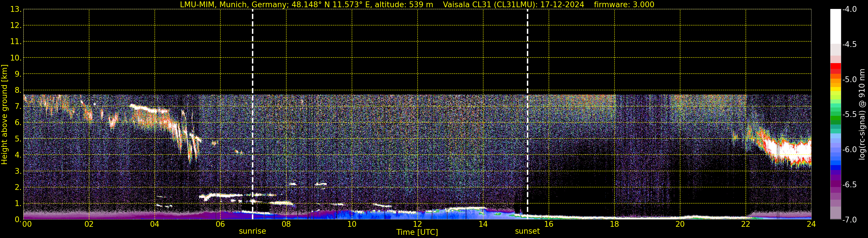This screenshot has height=238, width=868.
Task: Click the "Height above ground [km]" axis label
Action: pyautogui.click(x=4, y=114)
